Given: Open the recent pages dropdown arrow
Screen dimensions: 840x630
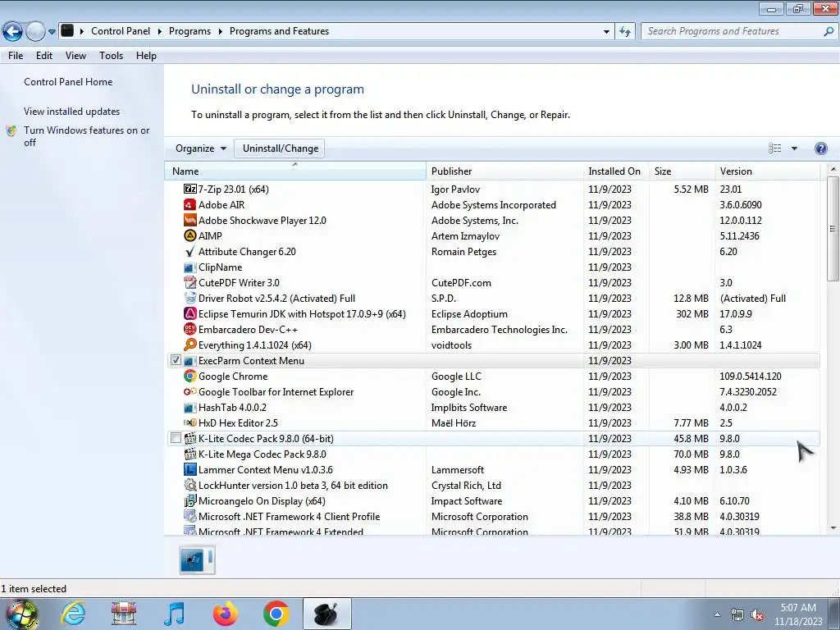Looking at the screenshot, I should (x=52, y=32).
